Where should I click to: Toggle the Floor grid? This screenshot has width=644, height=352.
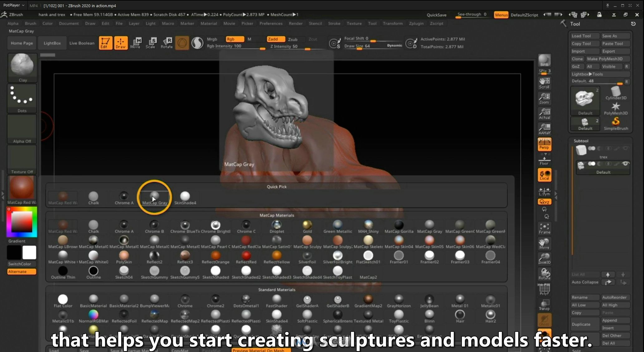click(x=544, y=160)
